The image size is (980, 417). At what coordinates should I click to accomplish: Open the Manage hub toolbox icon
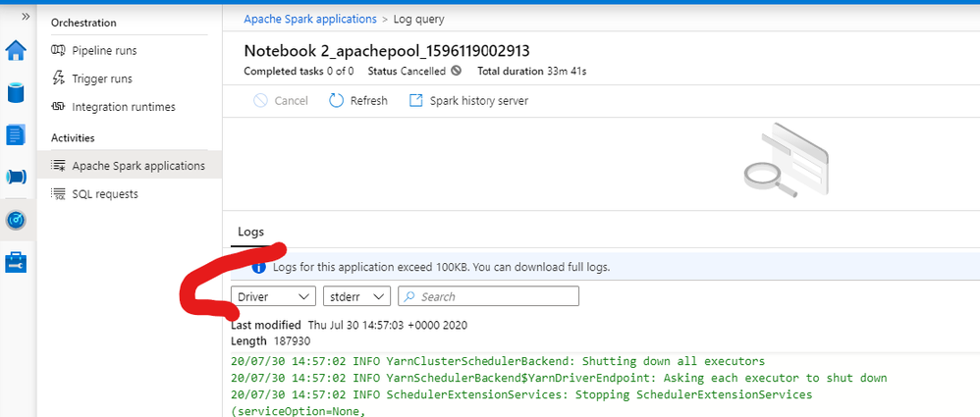[x=16, y=262]
